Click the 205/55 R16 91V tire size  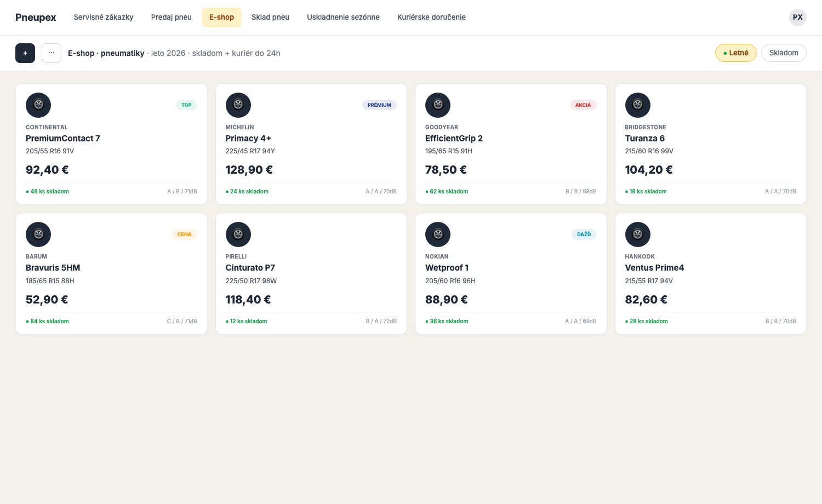click(50, 151)
